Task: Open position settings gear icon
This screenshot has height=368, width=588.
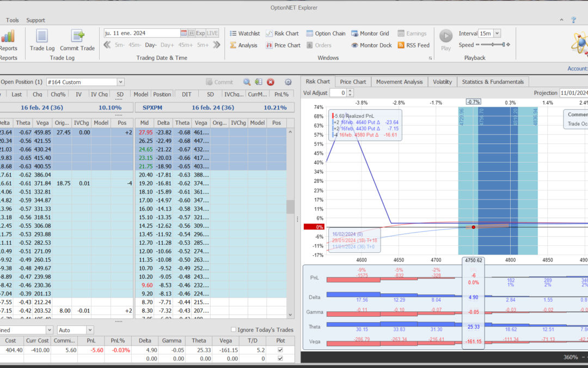Action: coord(288,82)
